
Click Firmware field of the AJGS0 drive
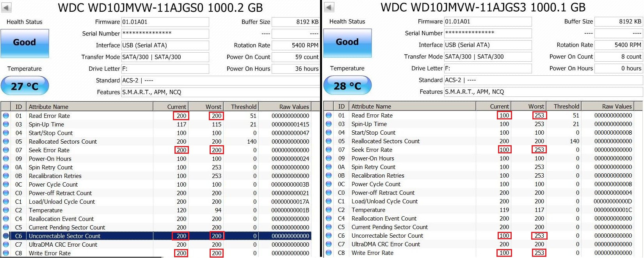[165, 22]
